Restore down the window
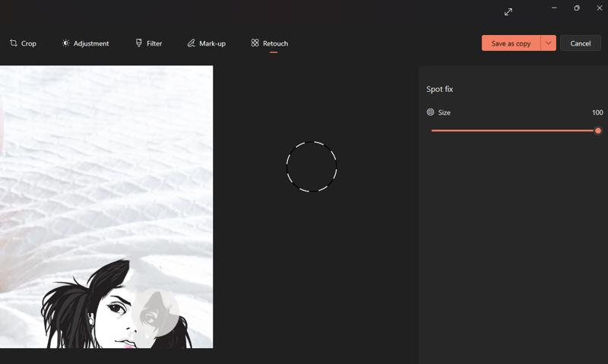Image resolution: width=608 pixels, height=364 pixels. 577,8
